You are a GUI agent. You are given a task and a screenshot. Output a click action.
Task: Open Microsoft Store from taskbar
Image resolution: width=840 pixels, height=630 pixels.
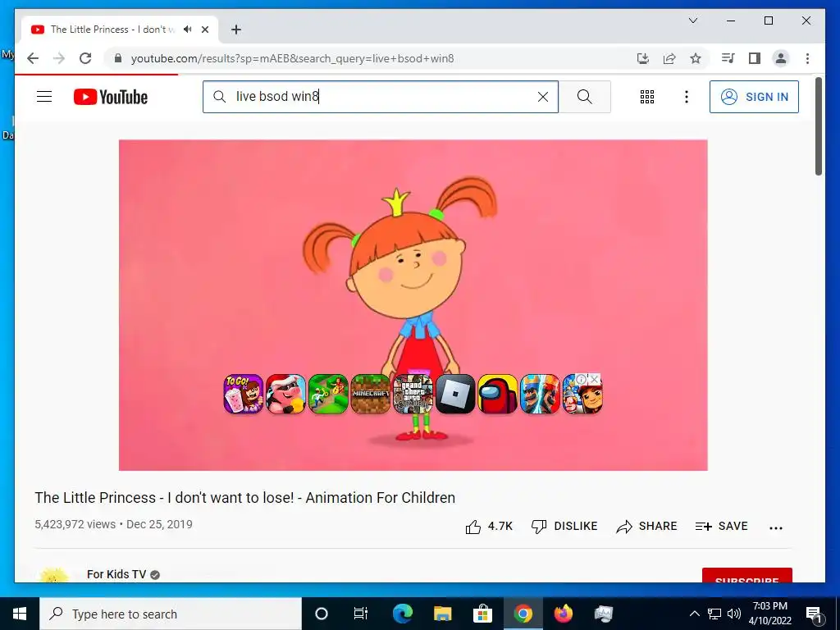click(482, 614)
